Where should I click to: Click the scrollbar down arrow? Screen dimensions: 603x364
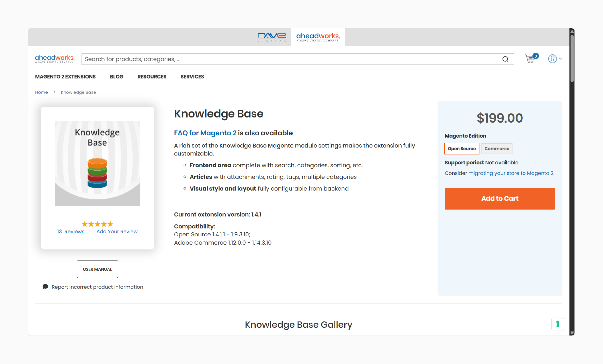(x=572, y=333)
